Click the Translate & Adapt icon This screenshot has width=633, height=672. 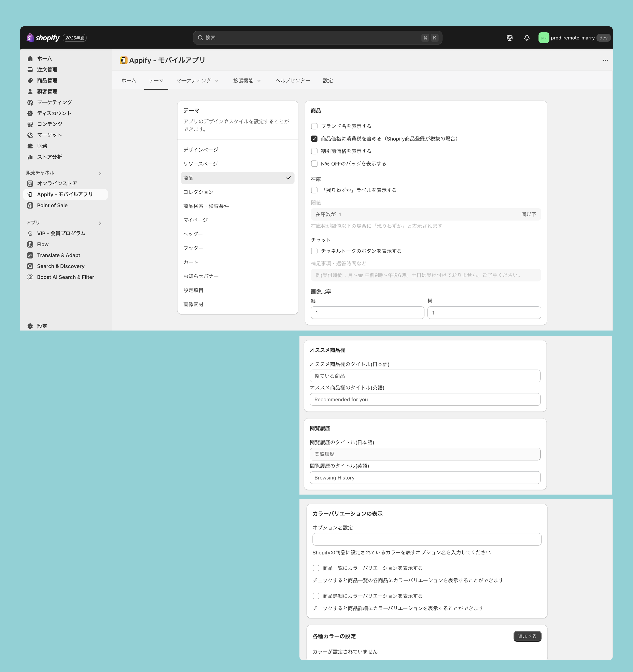(30, 256)
